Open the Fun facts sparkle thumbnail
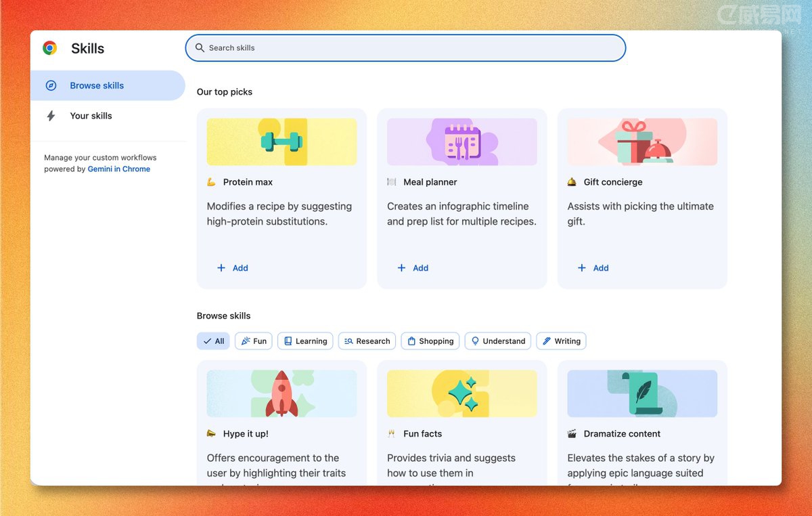 point(462,393)
